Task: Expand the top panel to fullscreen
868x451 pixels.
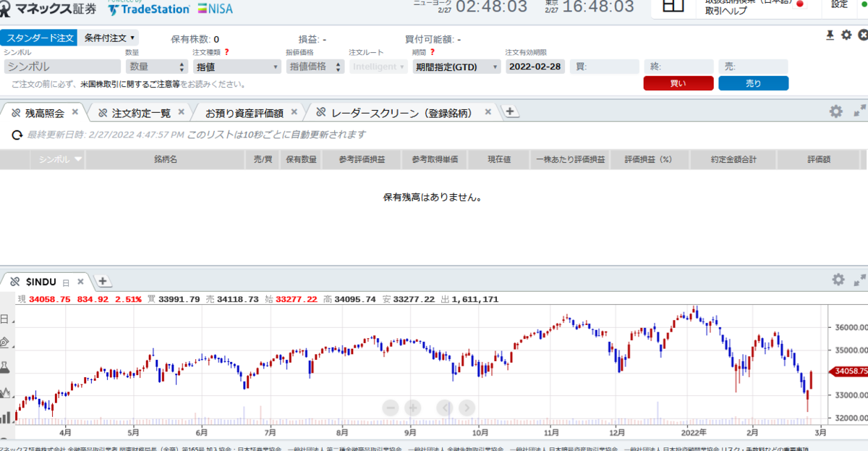Action: pyautogui.click(x=859, y=111)
